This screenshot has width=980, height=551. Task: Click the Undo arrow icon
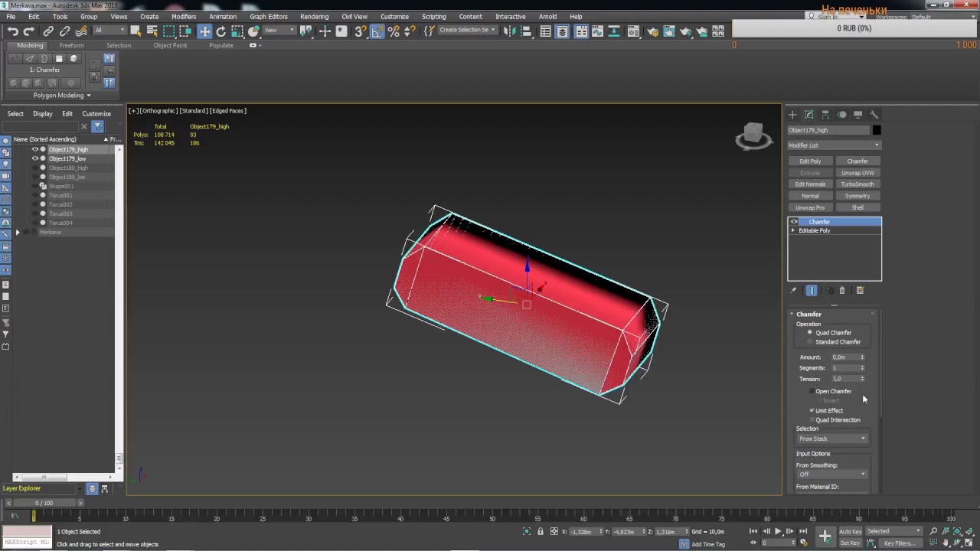coord(13,31)
